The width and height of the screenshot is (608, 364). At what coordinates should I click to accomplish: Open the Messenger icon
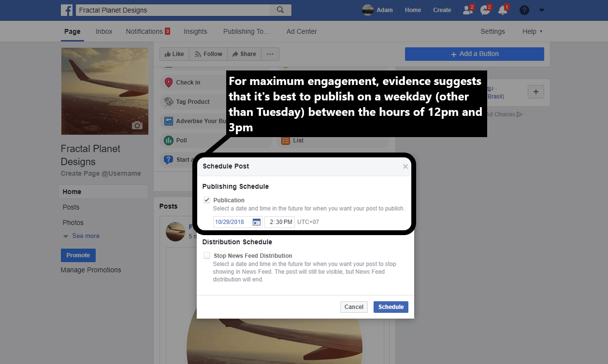pos(485,10)
